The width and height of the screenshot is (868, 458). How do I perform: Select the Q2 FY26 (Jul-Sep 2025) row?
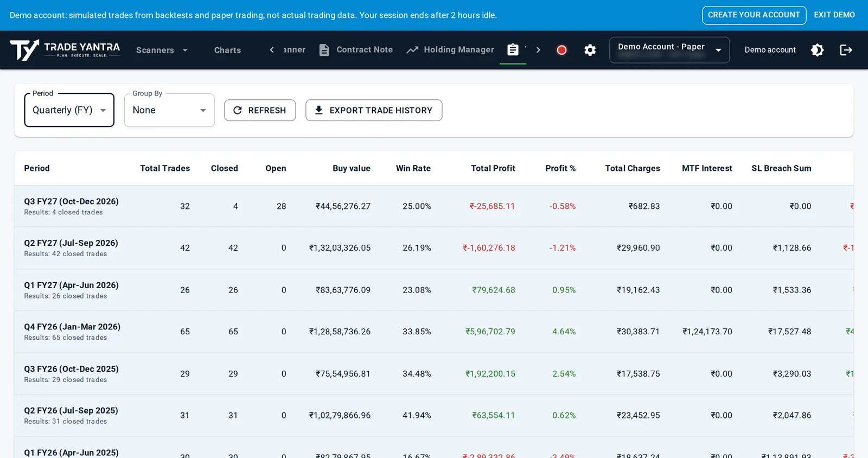434,416
